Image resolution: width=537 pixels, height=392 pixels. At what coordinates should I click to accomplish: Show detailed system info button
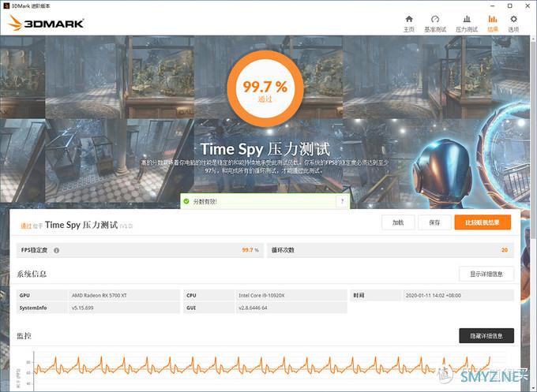486,274
